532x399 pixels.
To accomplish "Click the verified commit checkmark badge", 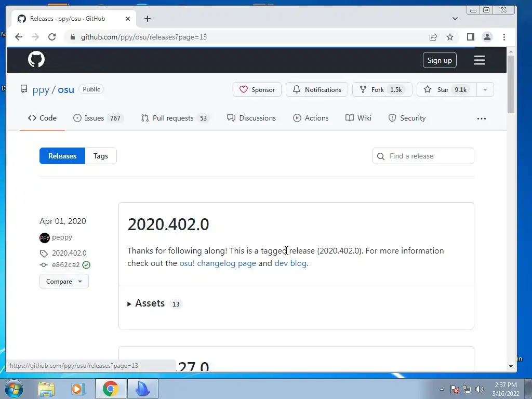I will point(87,265).
